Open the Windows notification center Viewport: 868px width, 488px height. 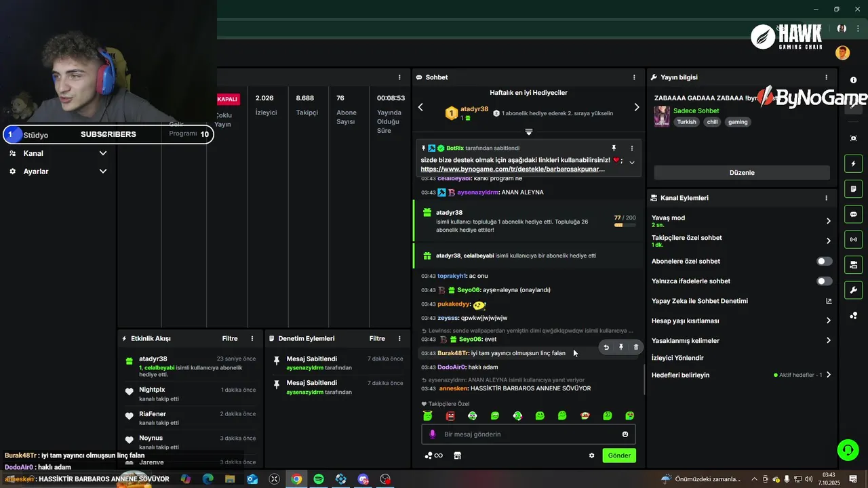(853, 479)
